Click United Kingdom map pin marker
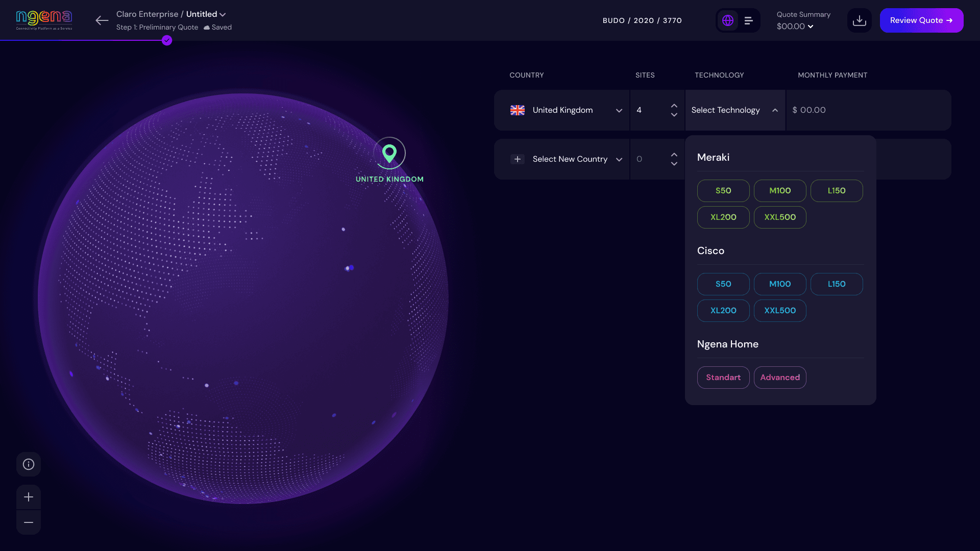 [389, 153]
